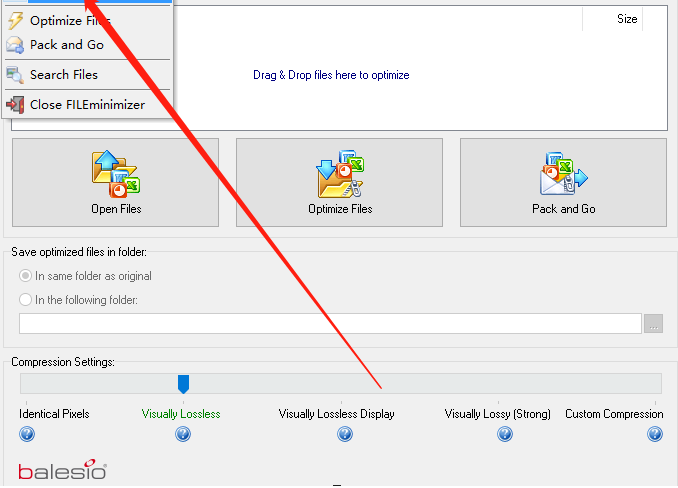Click the large Pack and Go button
This screenshot has width=678, height=488.
pyautogui.click(x=563, y=182)
